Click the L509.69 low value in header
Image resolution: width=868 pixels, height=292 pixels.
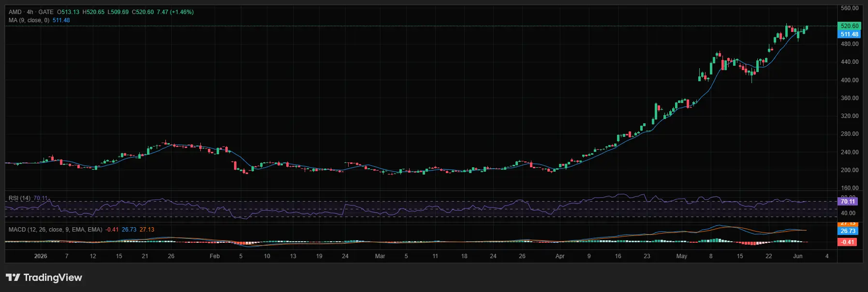[118, 12]
